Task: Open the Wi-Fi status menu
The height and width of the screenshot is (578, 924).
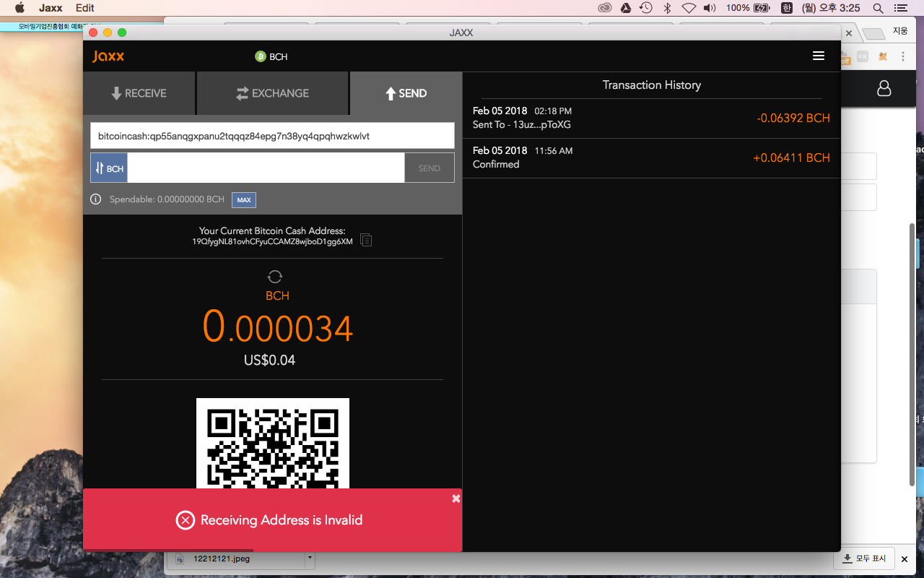Action: pos(689,8)
